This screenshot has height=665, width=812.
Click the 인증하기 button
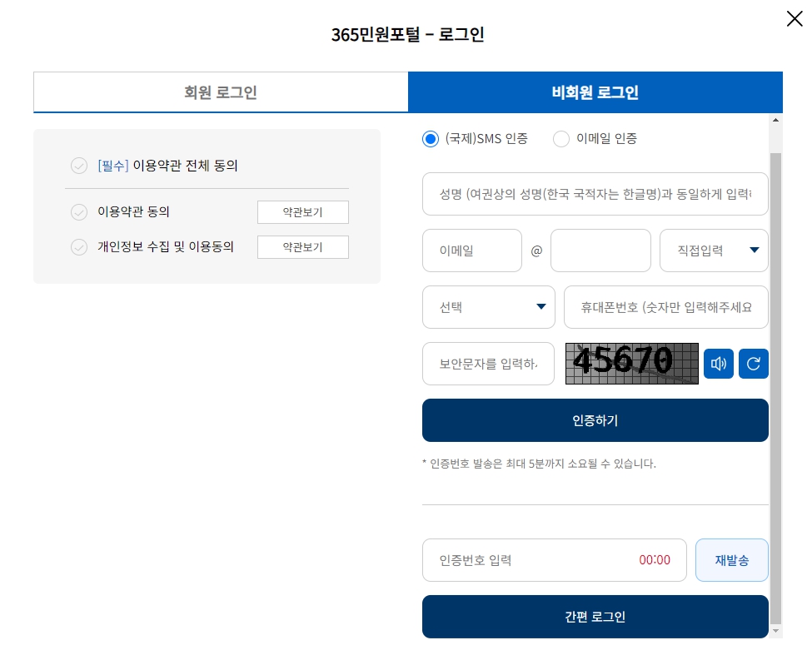(x=595, y=420)
